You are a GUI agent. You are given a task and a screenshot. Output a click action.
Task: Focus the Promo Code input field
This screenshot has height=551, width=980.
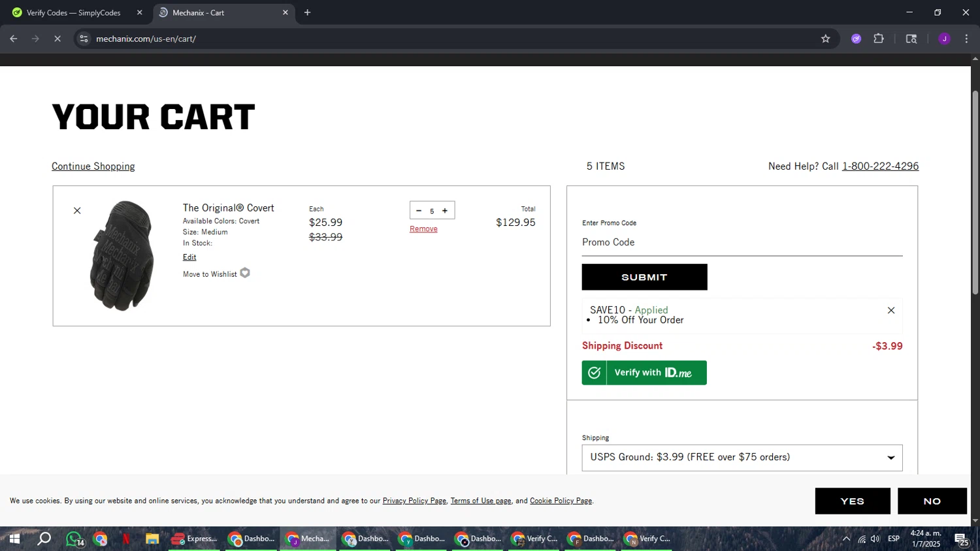point(742,242)
